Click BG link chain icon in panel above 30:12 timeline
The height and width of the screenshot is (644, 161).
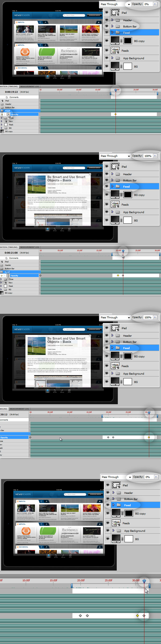(121, 382)
